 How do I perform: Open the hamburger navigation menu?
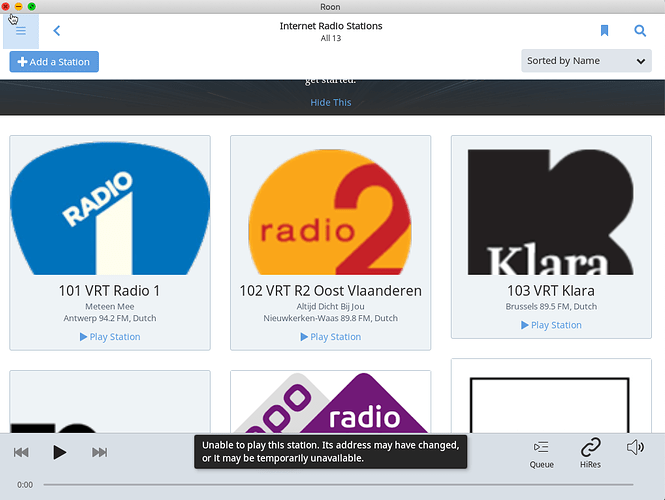coord(21,31)
